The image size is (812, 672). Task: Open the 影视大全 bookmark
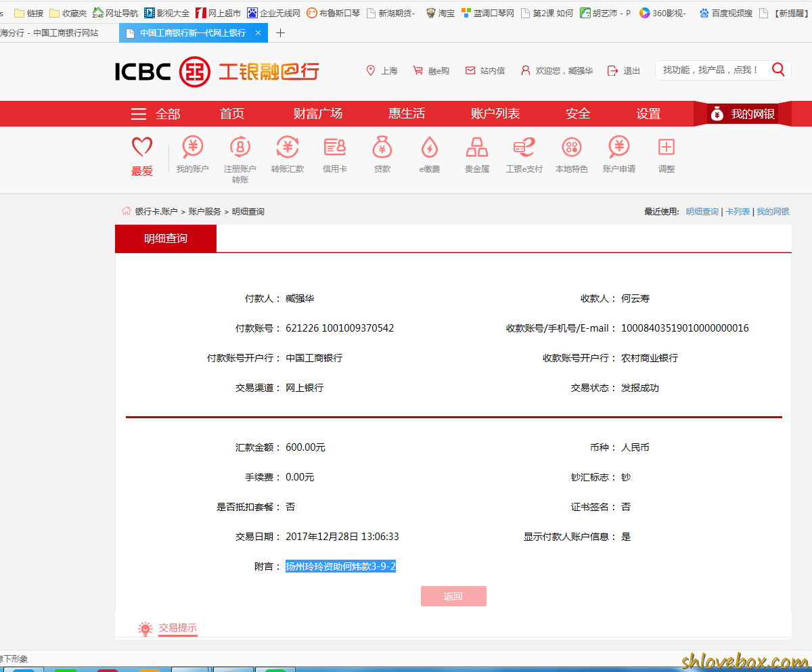(166, 13)
